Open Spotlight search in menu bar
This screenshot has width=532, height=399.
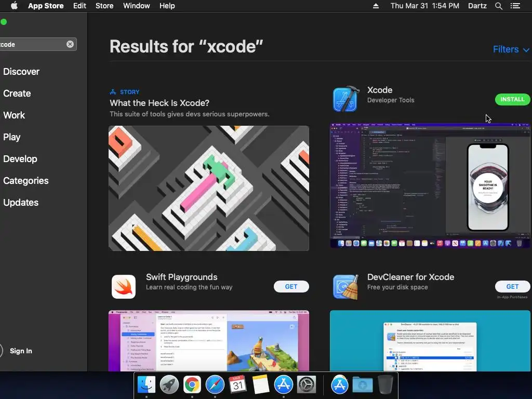coord(498,6)
